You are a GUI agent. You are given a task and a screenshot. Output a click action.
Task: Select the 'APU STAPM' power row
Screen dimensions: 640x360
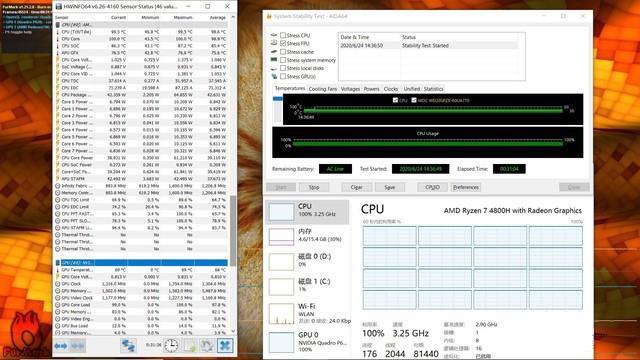141,179
